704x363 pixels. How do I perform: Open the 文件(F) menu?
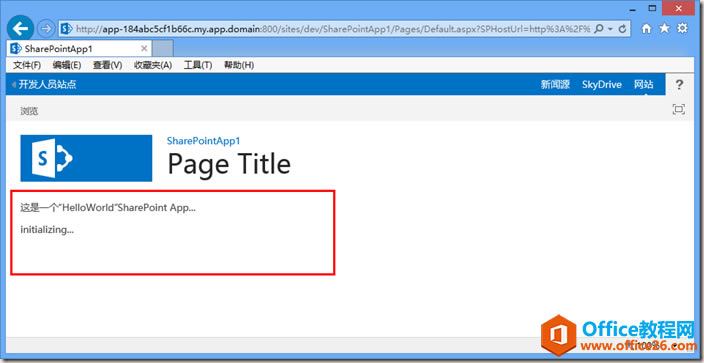tap(26, 65)
